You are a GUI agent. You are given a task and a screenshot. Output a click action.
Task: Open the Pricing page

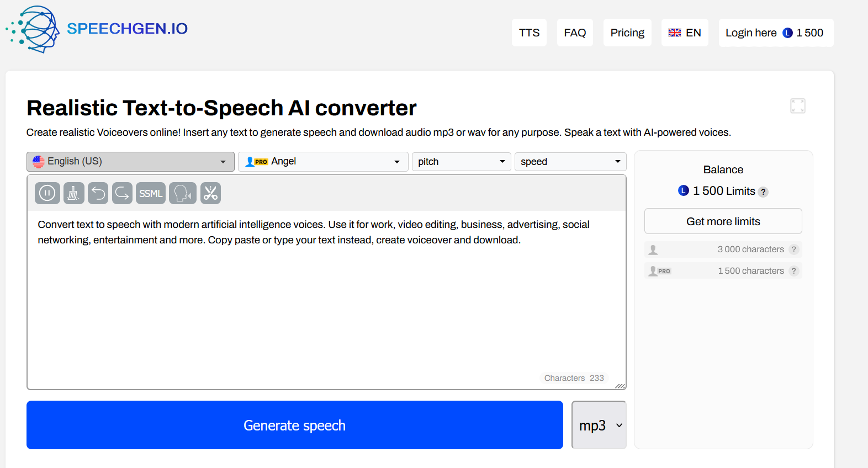tap(627, 33)
